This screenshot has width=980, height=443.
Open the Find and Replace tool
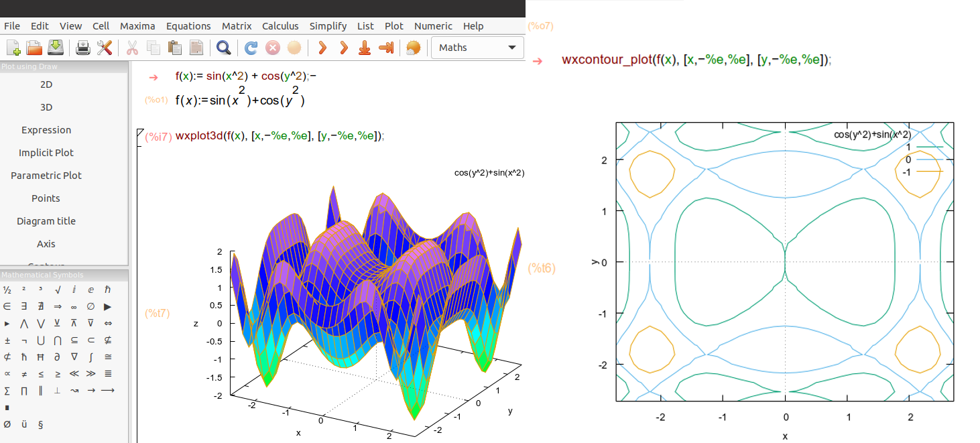(x=224, y=47)
